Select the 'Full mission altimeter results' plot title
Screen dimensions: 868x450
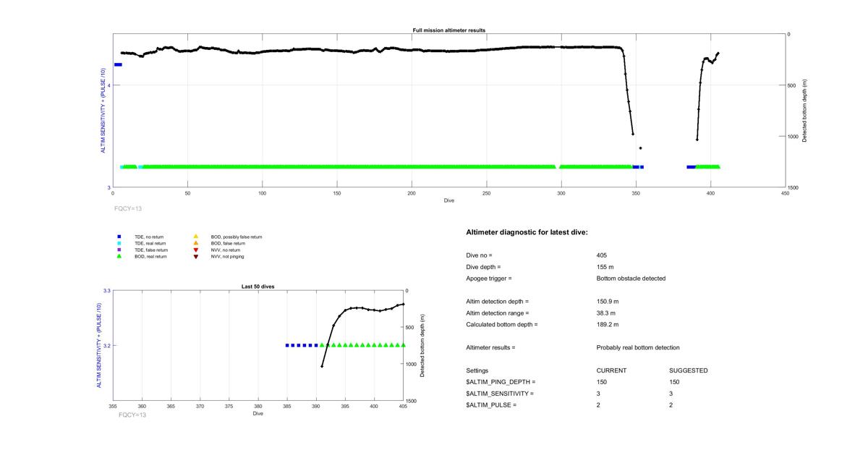(448, 30)
